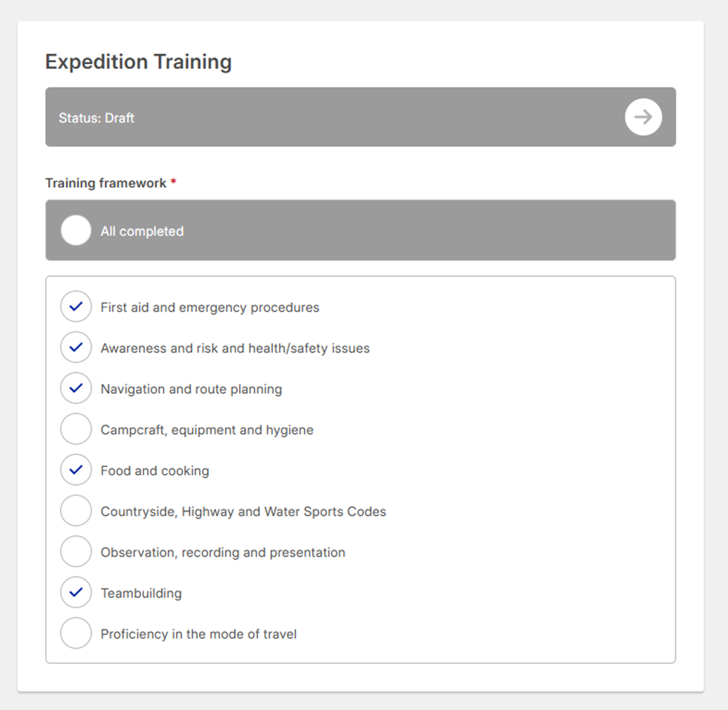Click the checkmark beside "Navigation and route planning"

76,388
